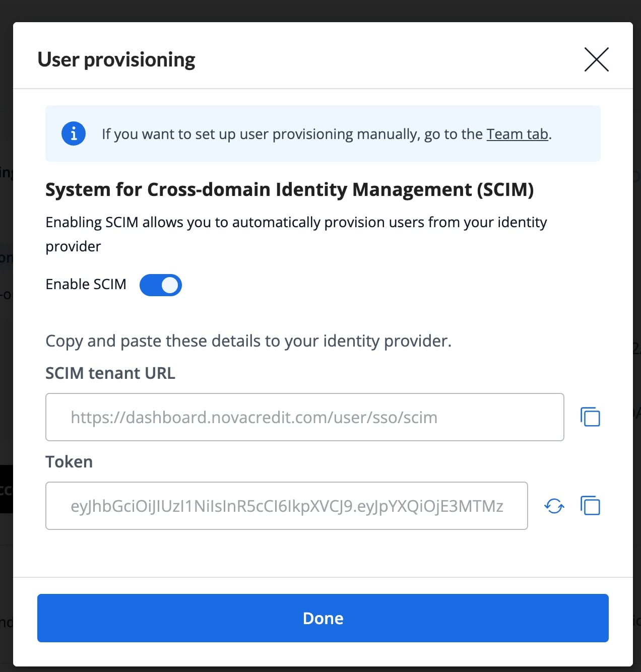
Task: Disable the Enable SCIM switch
Action: tap(161, 285)
